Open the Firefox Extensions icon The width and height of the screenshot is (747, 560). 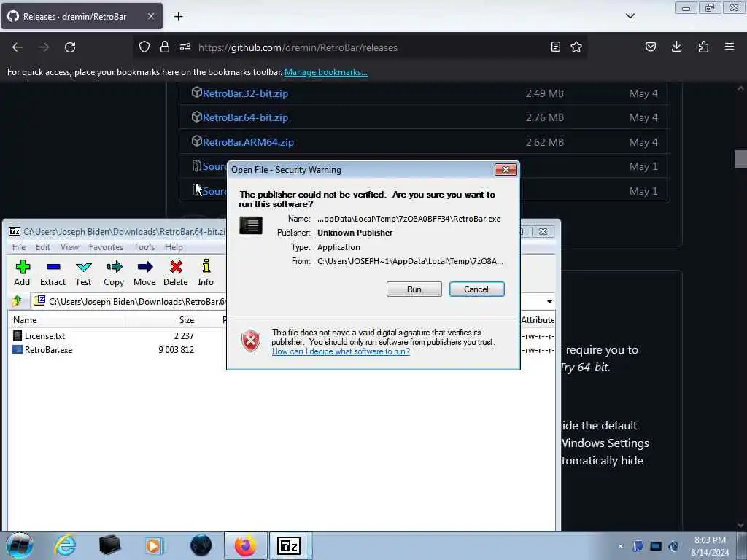[x=703, y=47]
